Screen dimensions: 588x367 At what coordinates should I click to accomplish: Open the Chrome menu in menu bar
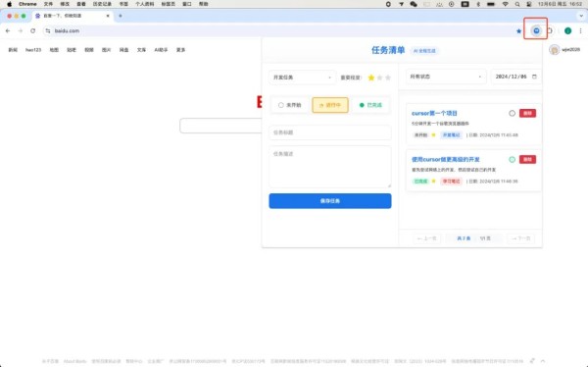tap(27, 4)
